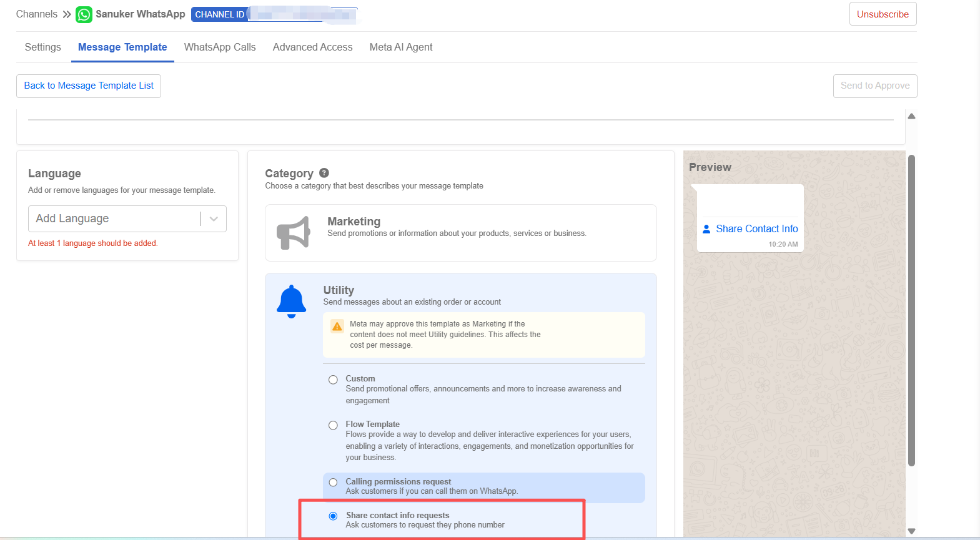Switch to the Message Template tab
Viewport: 980px width, 540px height.
(x=122, y=47)
